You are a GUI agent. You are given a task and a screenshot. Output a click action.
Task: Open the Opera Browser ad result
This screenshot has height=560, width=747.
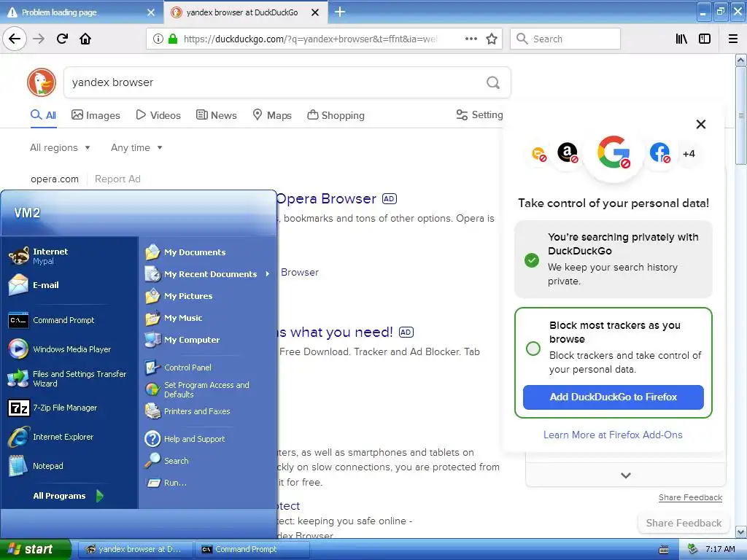coord(326,198)
